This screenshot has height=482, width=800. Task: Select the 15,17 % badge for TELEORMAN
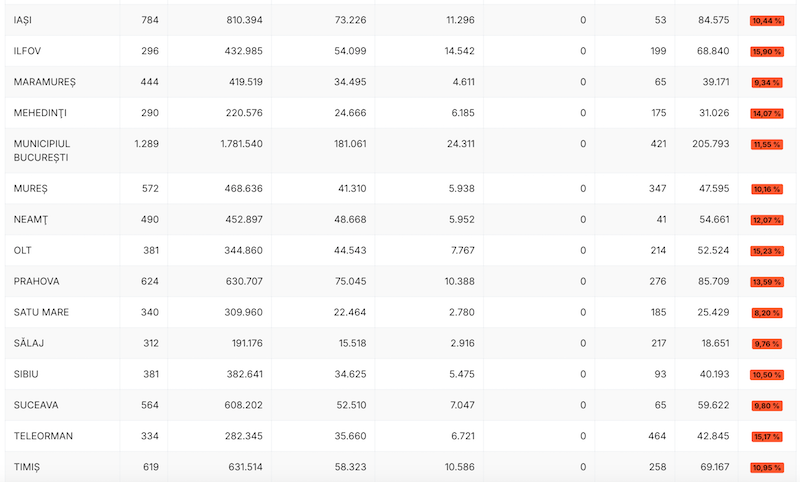coord(767,437)
